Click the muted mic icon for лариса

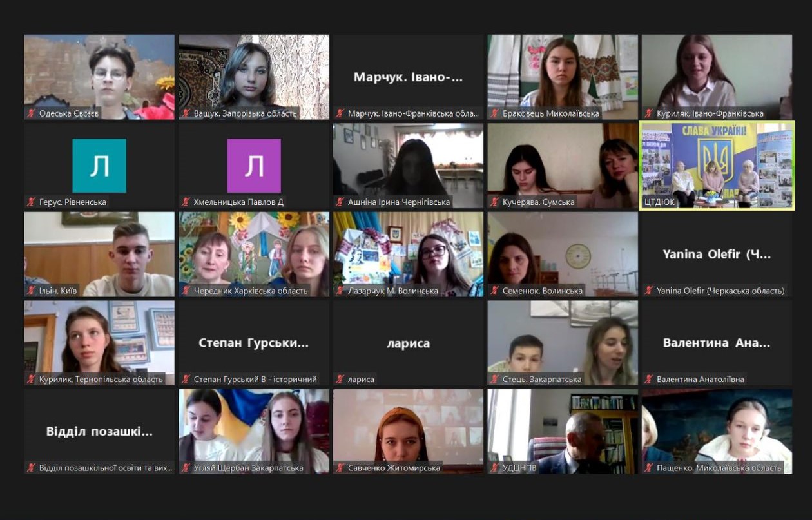click(x=340, y=379)
